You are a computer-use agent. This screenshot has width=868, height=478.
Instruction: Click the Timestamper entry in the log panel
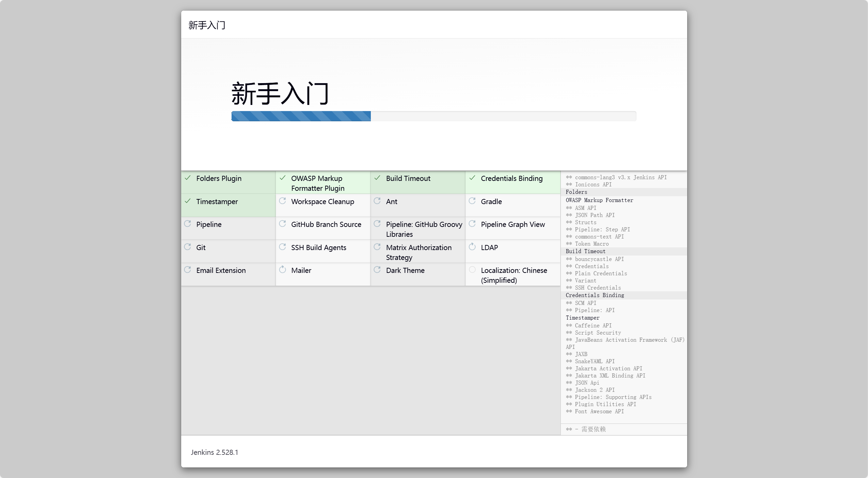click(582, 318)
